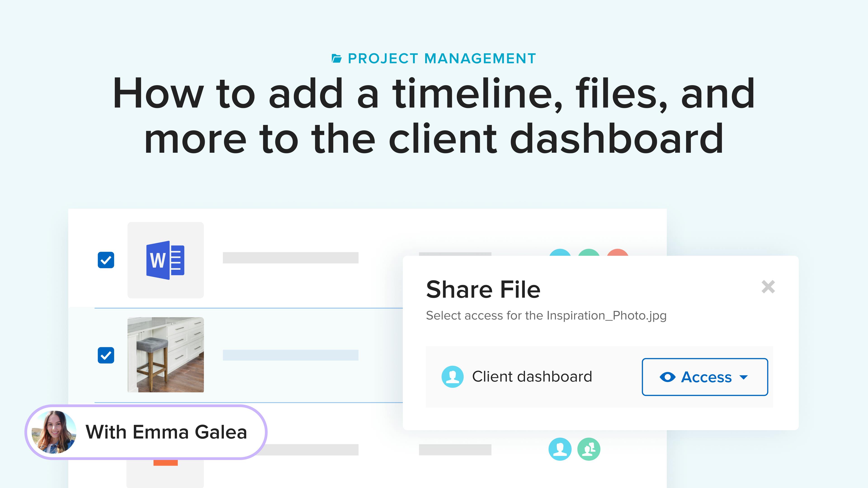Viewport: 868px width, 488px height.
Task: Uncheck the Word document row checkbox
Action: tap(106, 260)
